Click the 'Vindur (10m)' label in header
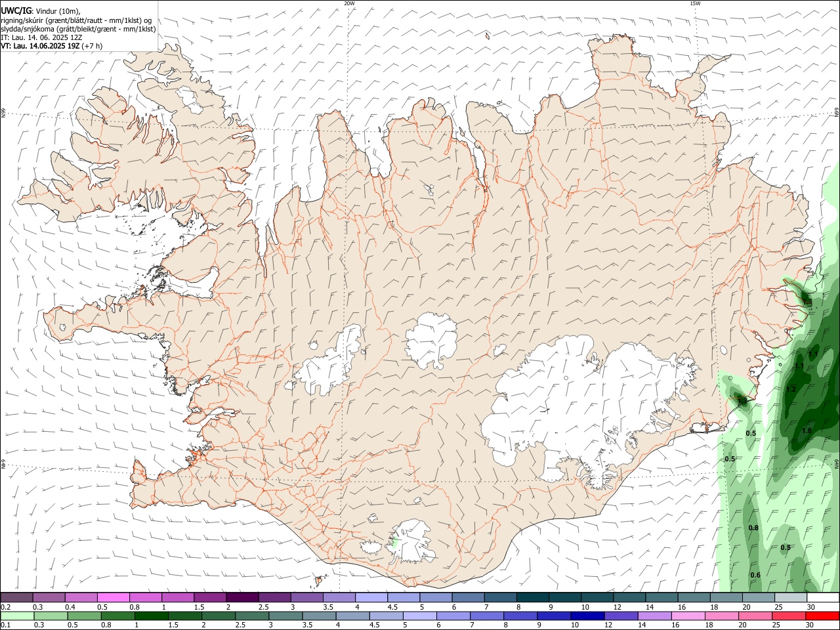 pos(57,11)
